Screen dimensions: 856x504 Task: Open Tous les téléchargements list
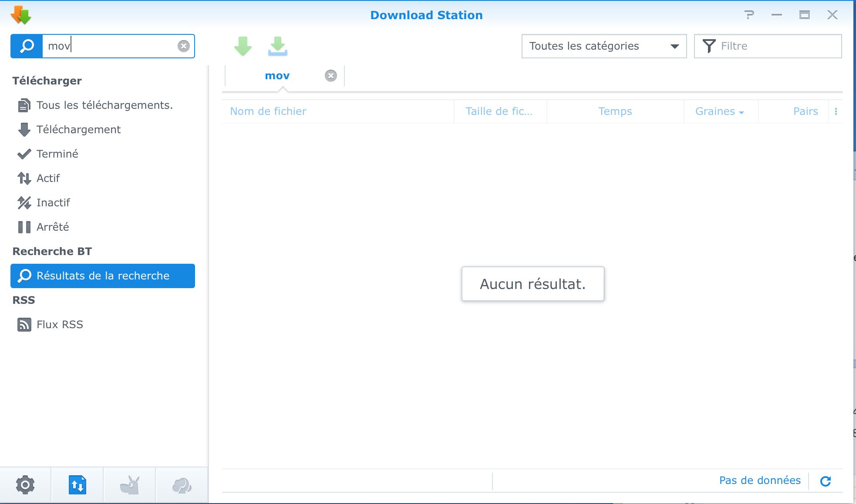(x=103, y=105)
